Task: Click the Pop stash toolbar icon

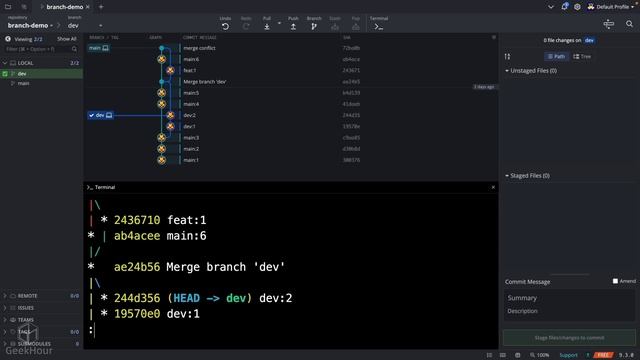Action: pyautogui.click(x=356, y=27)
